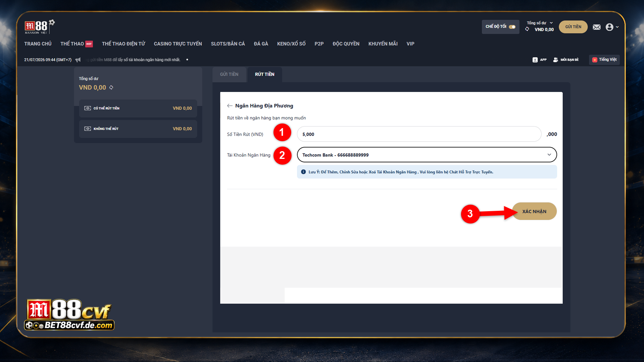Screen dimensions: 644x362
Task: Open Casino Trực Tuyến menu
Action: (x=178, y=44)
